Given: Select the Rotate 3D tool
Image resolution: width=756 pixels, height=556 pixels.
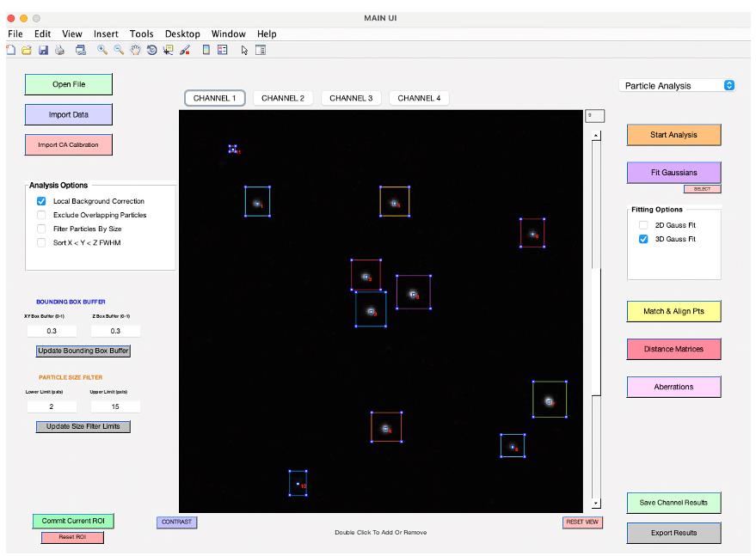Looking at the screenshot, I should coord(152,50).
